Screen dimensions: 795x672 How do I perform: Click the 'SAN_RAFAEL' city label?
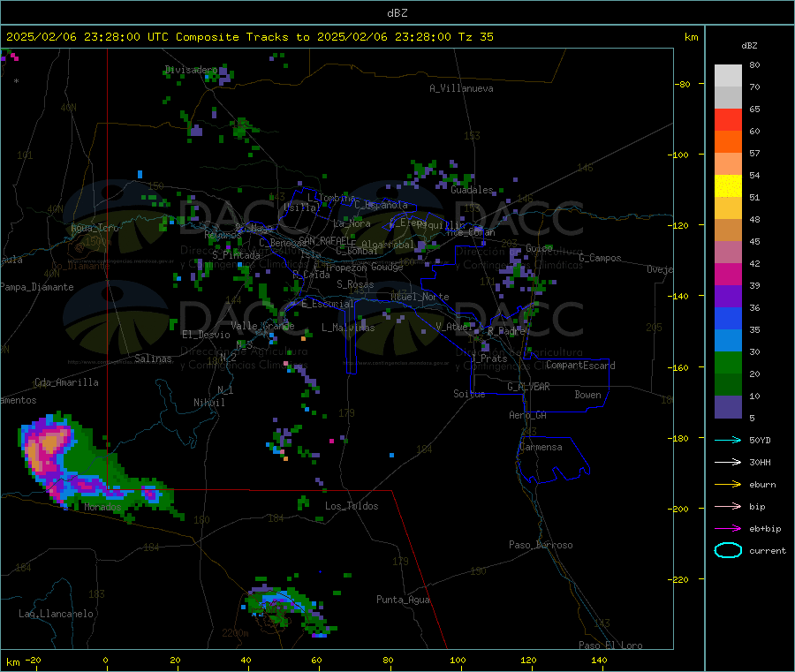click(x=327, y=240)
